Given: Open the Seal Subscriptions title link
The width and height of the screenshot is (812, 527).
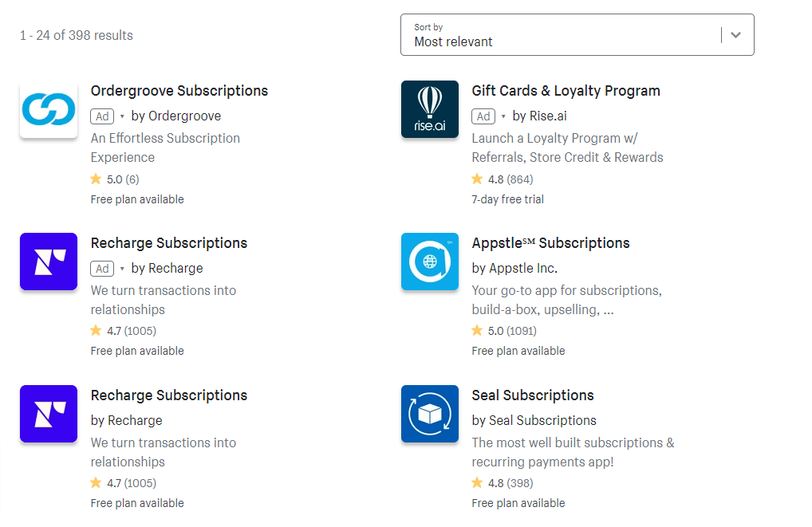Looking at the screenshot, I should point(533,395).
